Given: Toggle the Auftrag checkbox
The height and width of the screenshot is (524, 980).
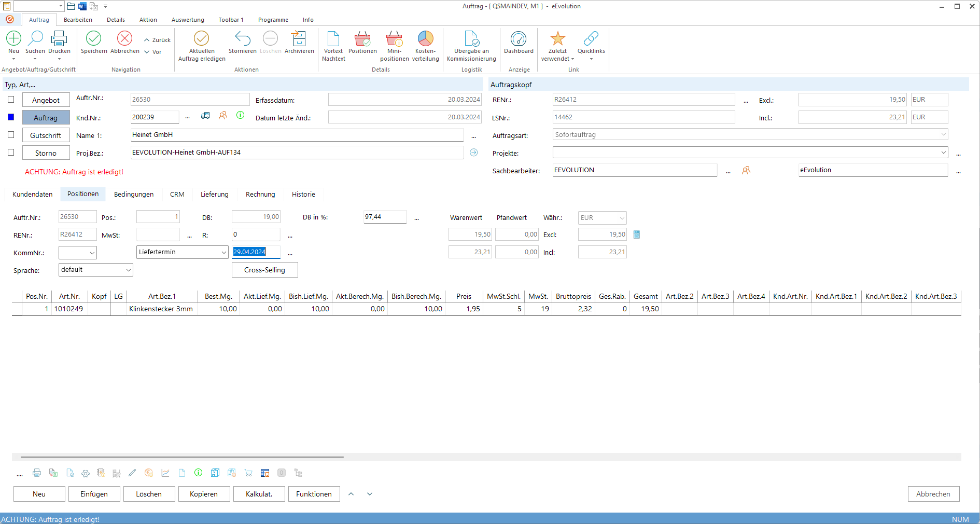Looking at the screenshot, I should pyautogui.click(x=11, y=117).
